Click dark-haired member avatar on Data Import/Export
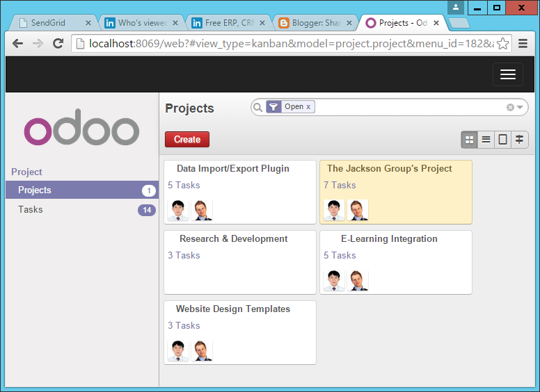The height and width of the screenshot is (392, 540). [178, 210]
